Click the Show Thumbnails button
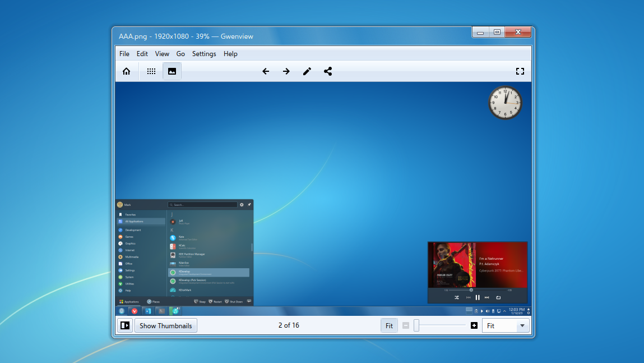 click(x=166, y=325)
